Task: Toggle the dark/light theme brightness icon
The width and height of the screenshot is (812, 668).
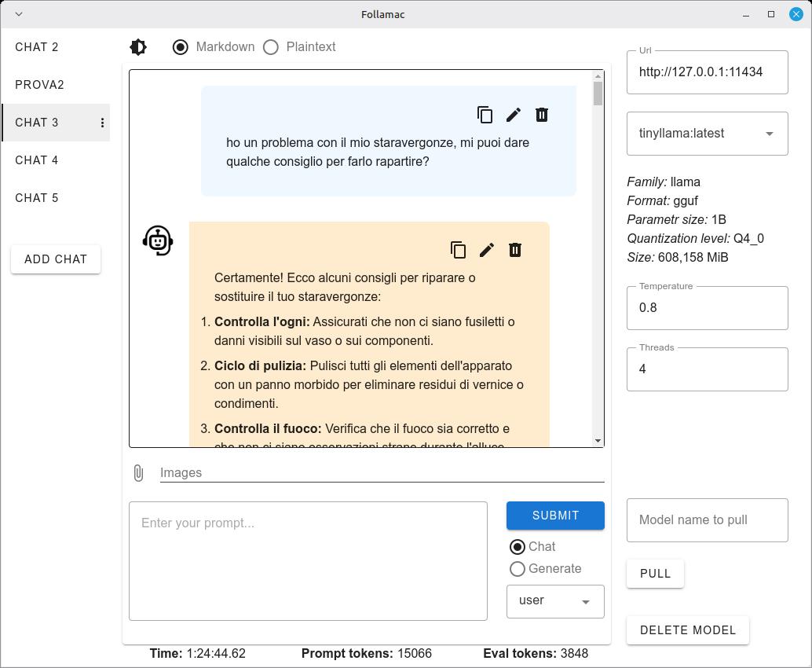Action: (x=138, y=47)
